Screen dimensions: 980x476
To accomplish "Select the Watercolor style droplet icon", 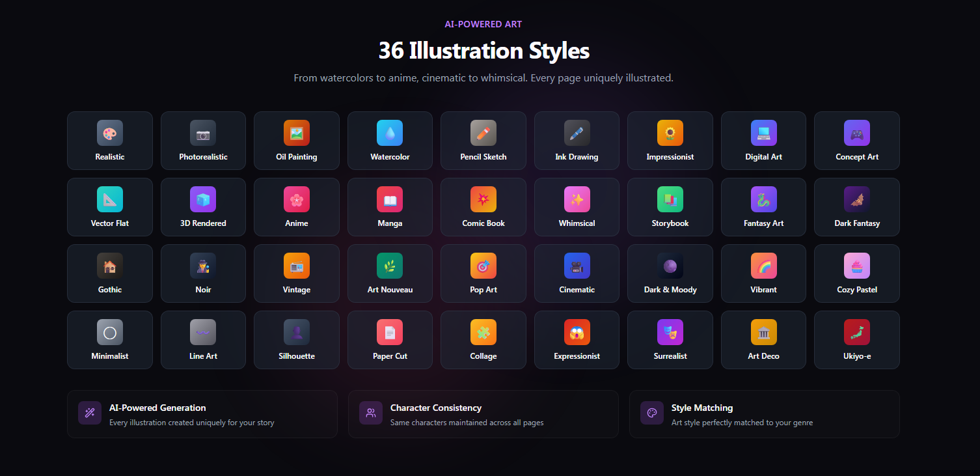I will pos(390,133).
